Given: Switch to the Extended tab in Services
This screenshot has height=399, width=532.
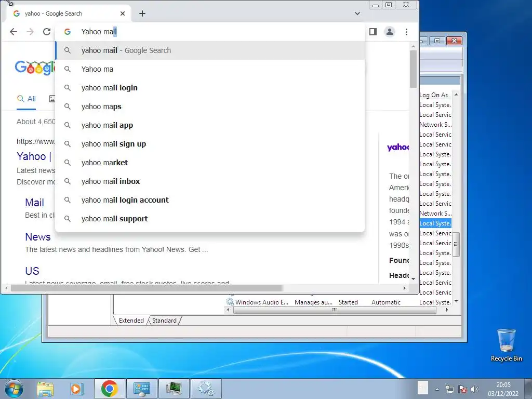Looking at the screenshot, I should click(131, 321).
